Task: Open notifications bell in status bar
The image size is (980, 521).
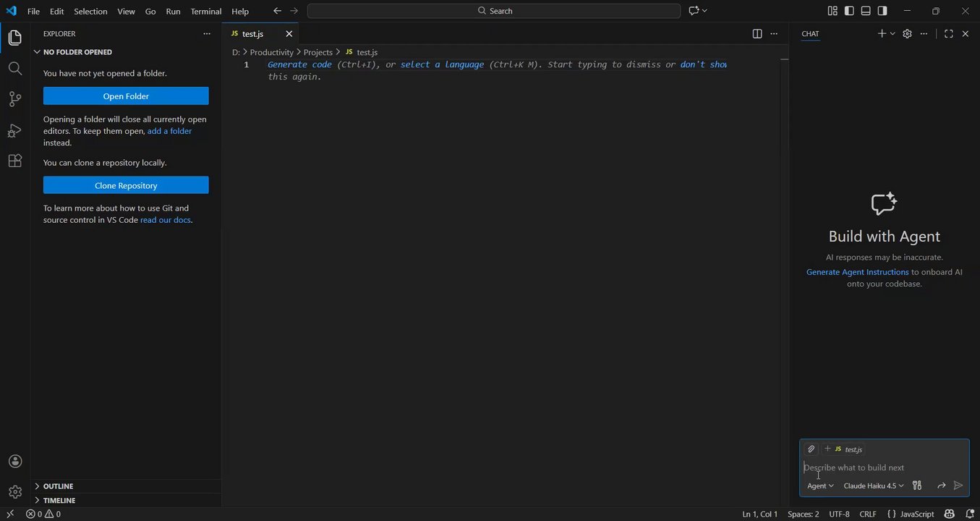Action: point(970,514)
